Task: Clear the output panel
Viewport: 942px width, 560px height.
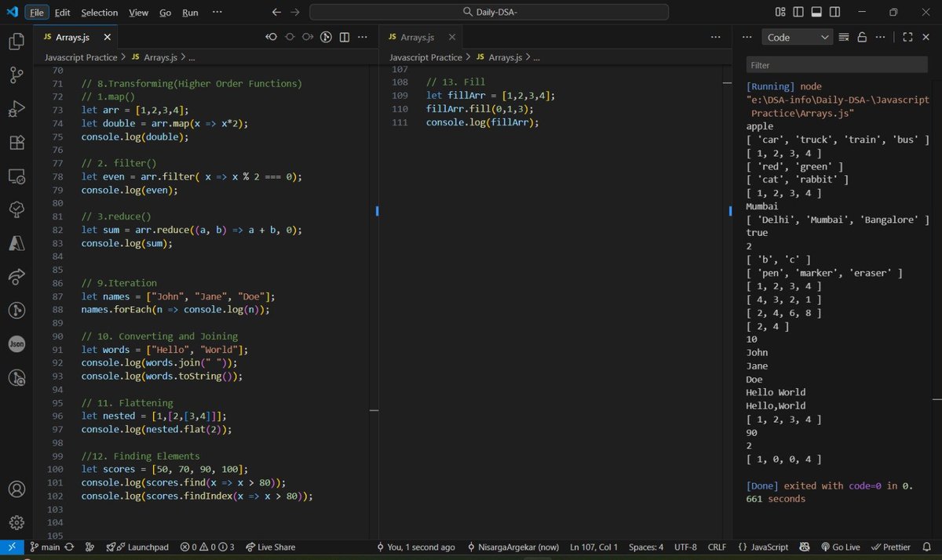Action: [844, 37]
